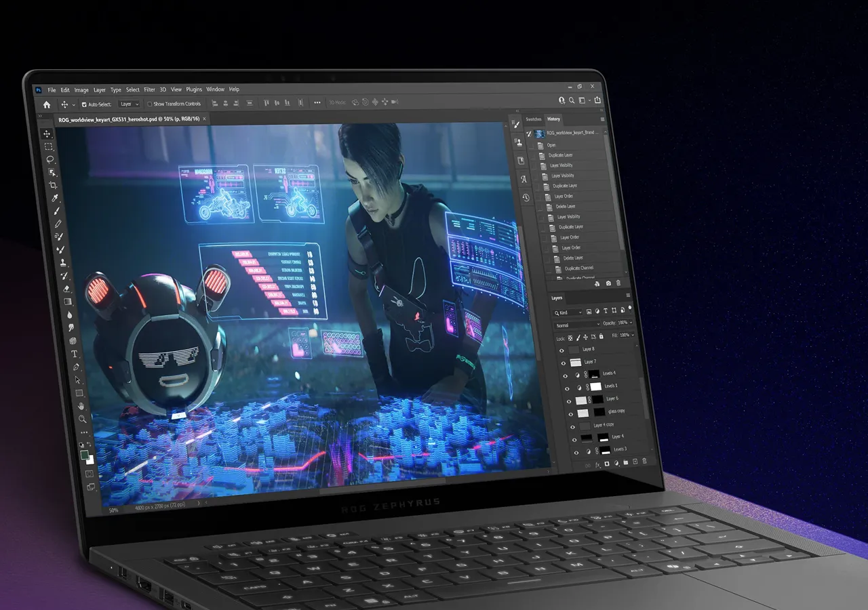Select the Rectangle shape tool
Screen dimensions: 868x610
(79, 392)
